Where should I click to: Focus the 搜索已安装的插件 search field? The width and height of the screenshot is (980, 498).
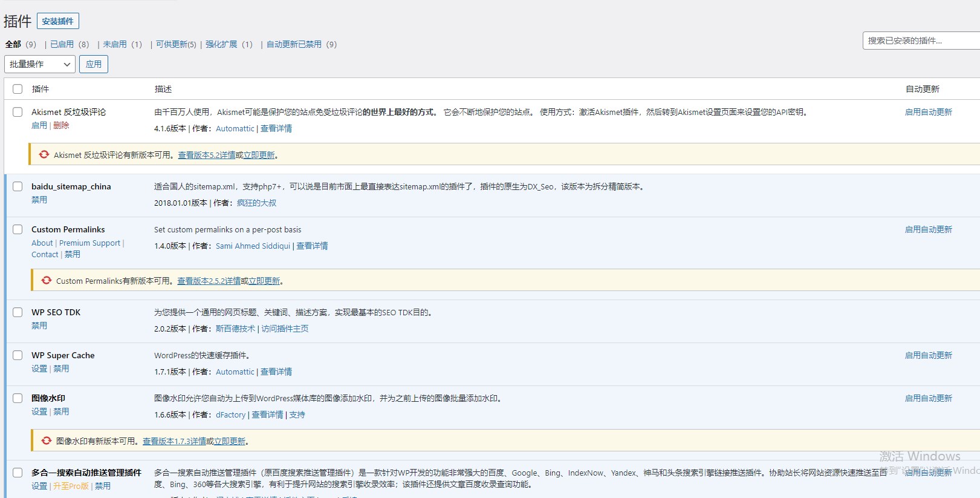coord(919,41)
